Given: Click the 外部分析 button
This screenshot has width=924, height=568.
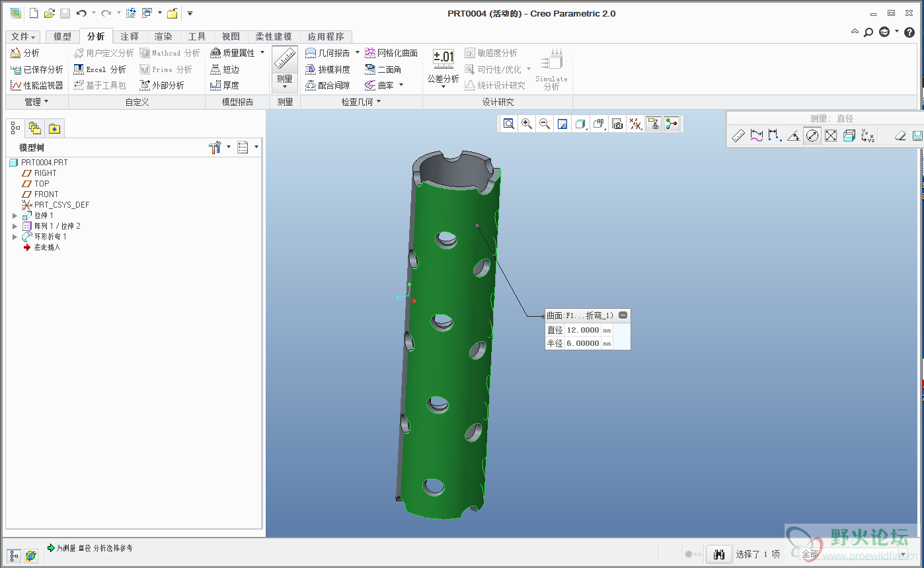Looking at the screenshot, I should click(x=162, y=85).
